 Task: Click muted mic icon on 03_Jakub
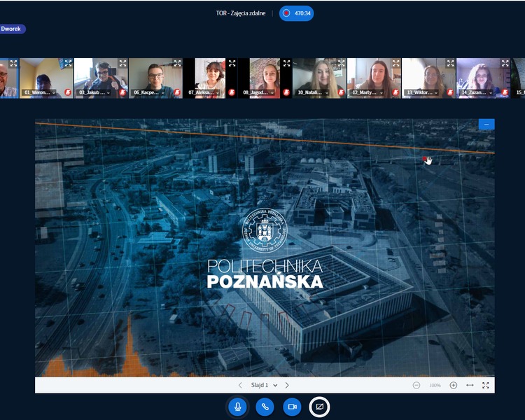[122, 92]
